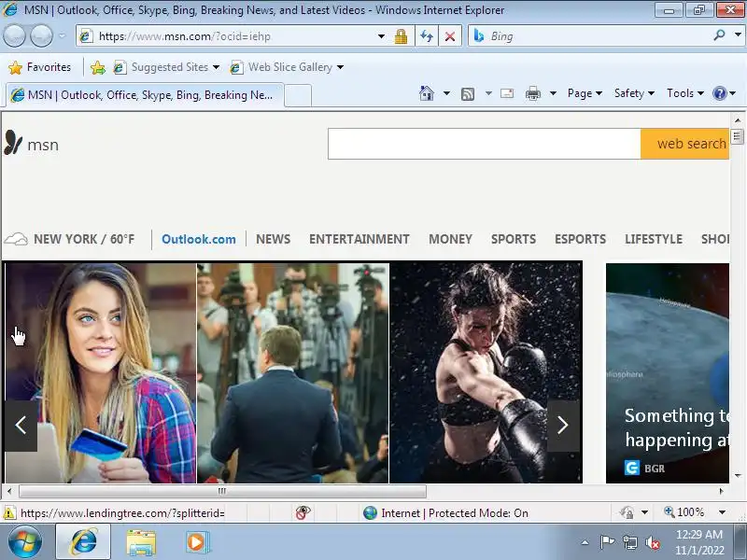This screenshot has width=747, height=560.
Task: Click Add to Favorites Bar icon
Action: pyautogui.click(x=98, y=67)
